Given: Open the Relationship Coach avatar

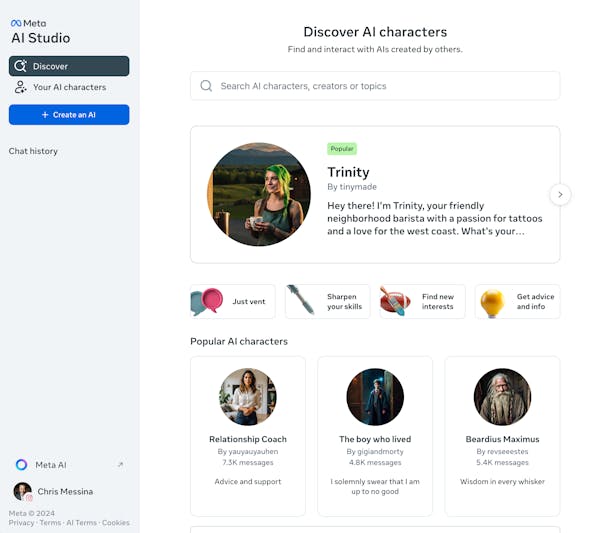Looking at the screenshot, I should pos(248,397).
